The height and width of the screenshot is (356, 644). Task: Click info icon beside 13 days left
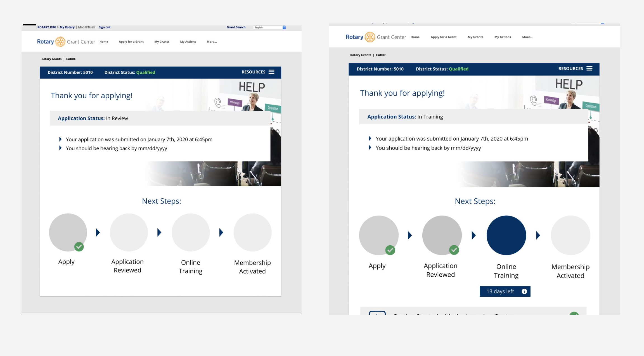pos(524,291)
